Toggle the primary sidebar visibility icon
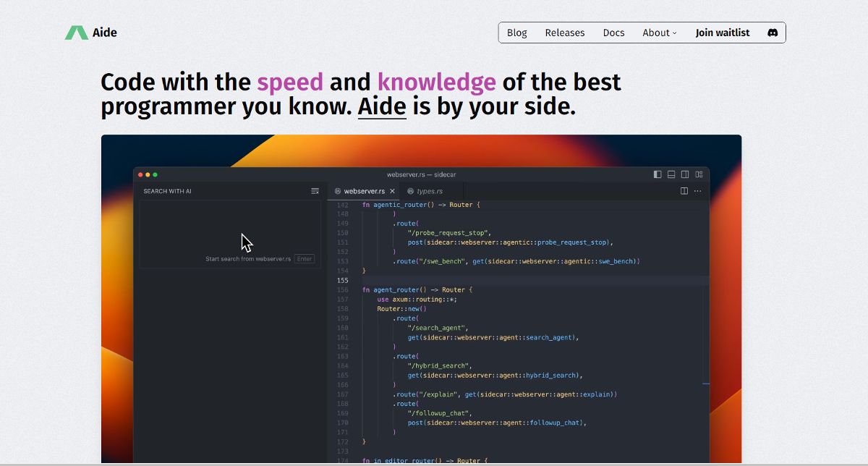The width and height of the screenshot is (868, 466). (656, 174)
